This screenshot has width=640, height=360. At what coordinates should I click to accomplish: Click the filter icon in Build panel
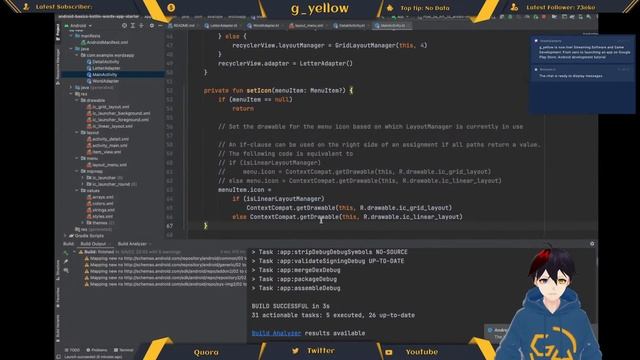[66, 270]
